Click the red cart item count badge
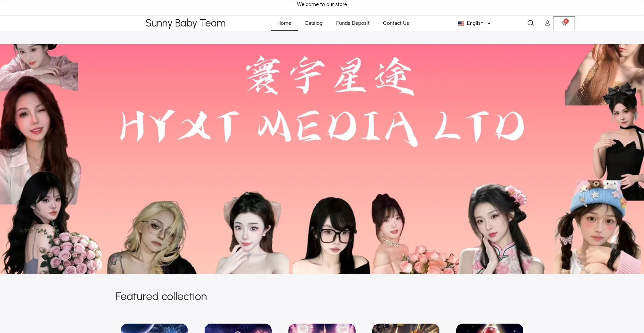The height and width of the screenshot is (333, 644). 566,21
